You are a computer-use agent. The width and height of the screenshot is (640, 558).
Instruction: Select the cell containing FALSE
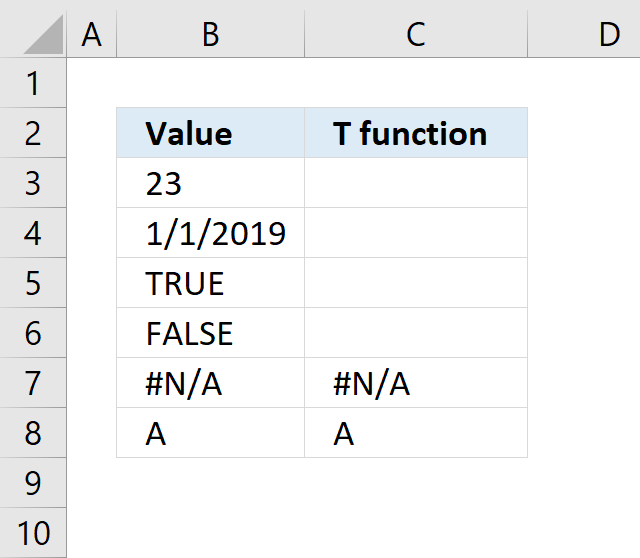coord(211,333)
